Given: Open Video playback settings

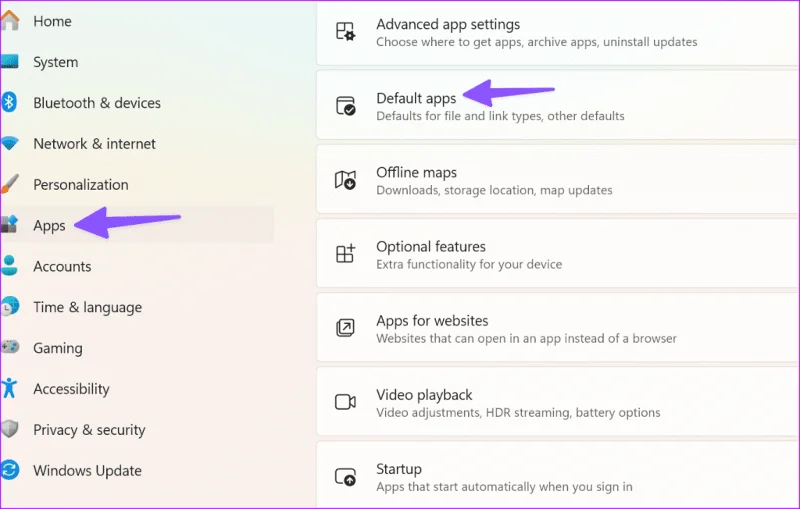Looking at the screenshot, I should pyautogui.click(x=558, y=402).
